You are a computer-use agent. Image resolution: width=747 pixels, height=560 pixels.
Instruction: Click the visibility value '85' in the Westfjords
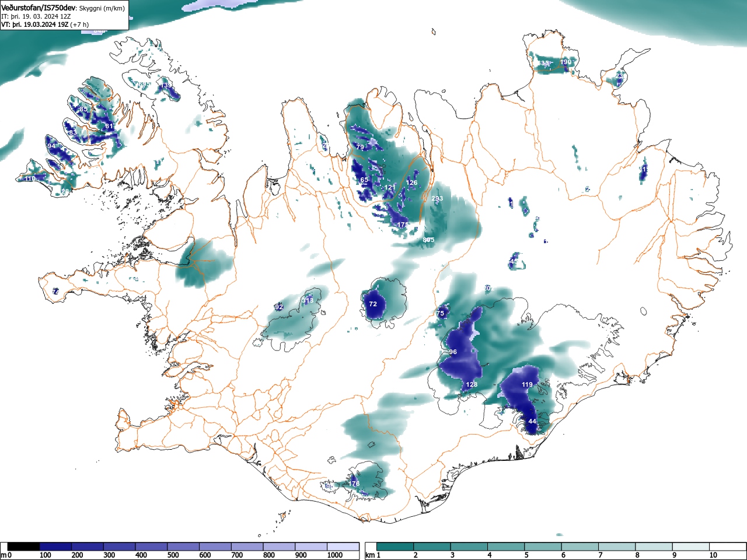point(83,109)
